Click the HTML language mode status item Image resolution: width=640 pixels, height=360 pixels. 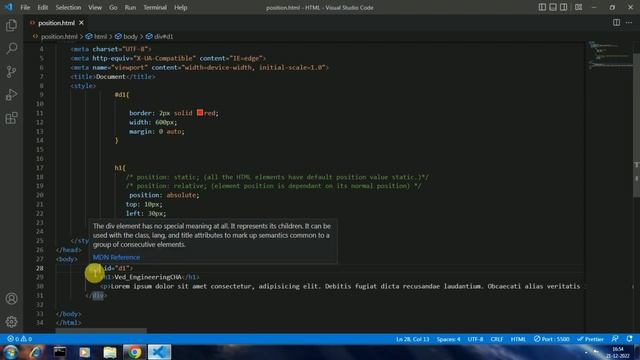click(x=518, y=339)
